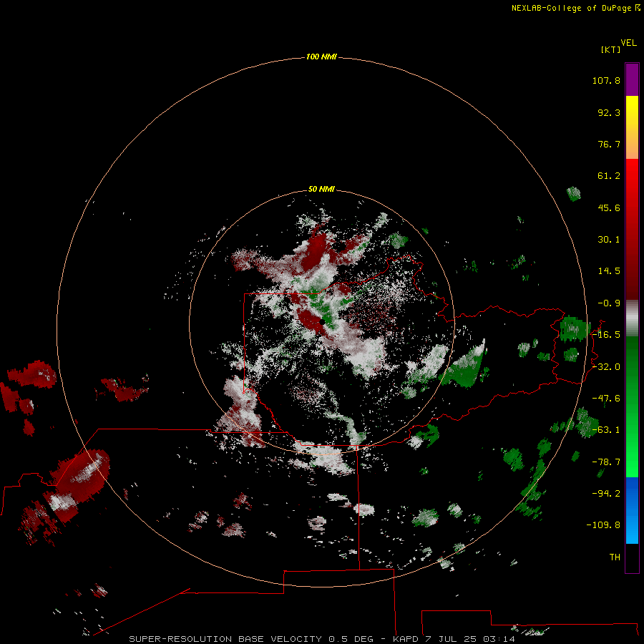Click the purple segment of velocity color bar
This screenshot has width=644, height=644.
[632, 79]
